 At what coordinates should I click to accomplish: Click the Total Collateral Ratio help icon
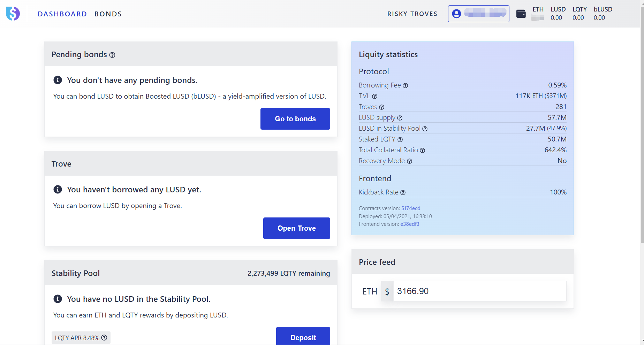pyautogui.click(x=422, y=151)
